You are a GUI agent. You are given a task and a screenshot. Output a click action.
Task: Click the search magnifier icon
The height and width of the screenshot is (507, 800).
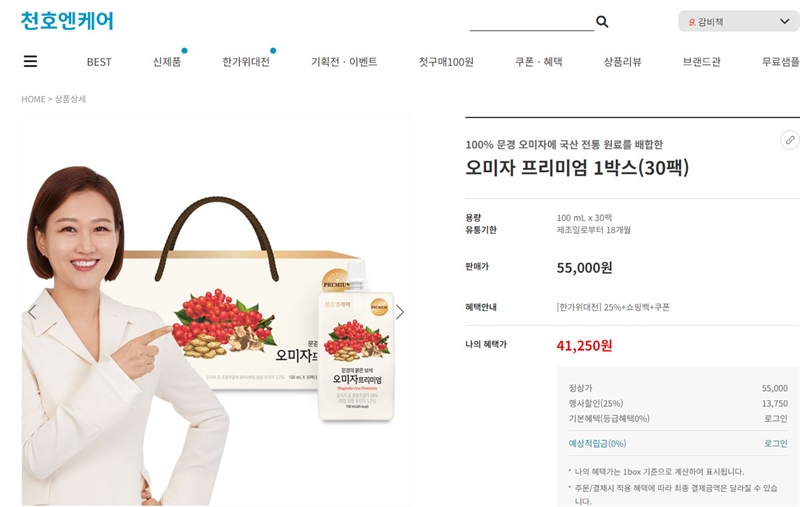[602, 21]
